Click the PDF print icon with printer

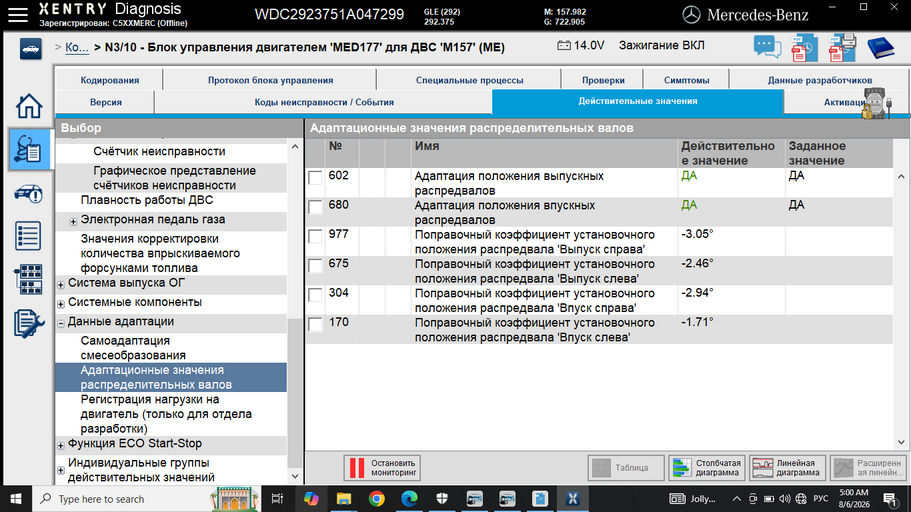click(842, 48)
